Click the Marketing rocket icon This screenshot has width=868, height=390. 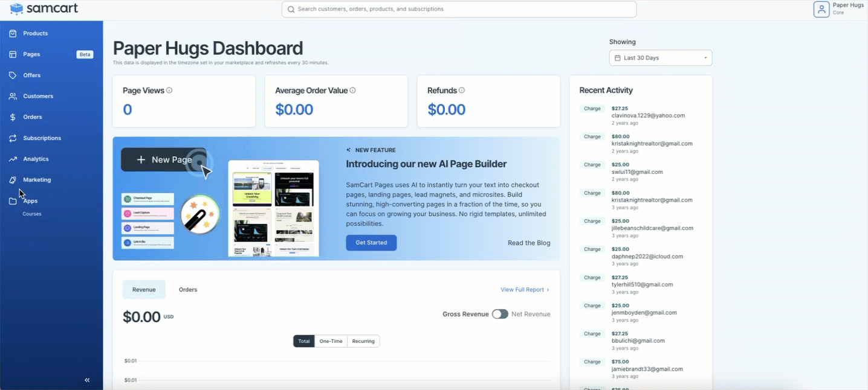(x=13, y=180)
